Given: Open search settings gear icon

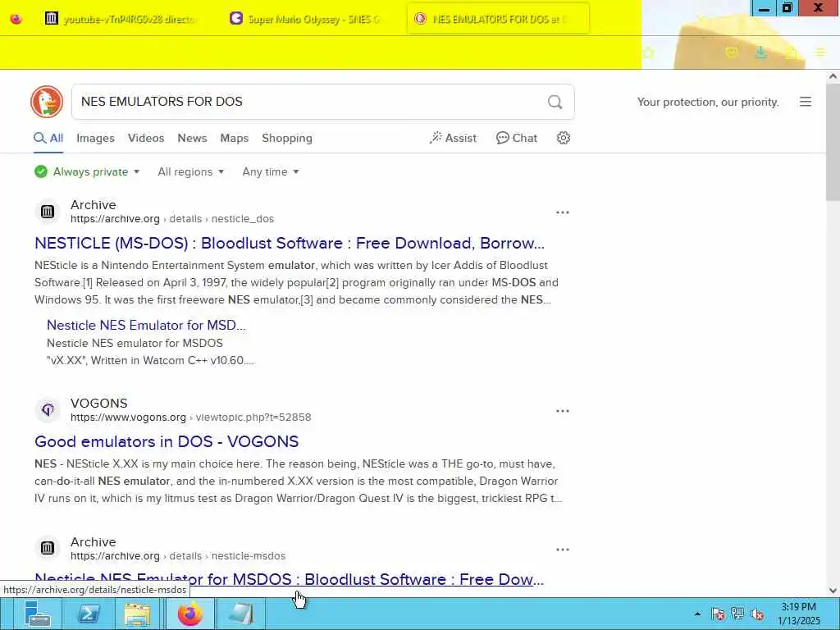Looking at the screenshot, I should pyautogui.click(x=563, y=138).
